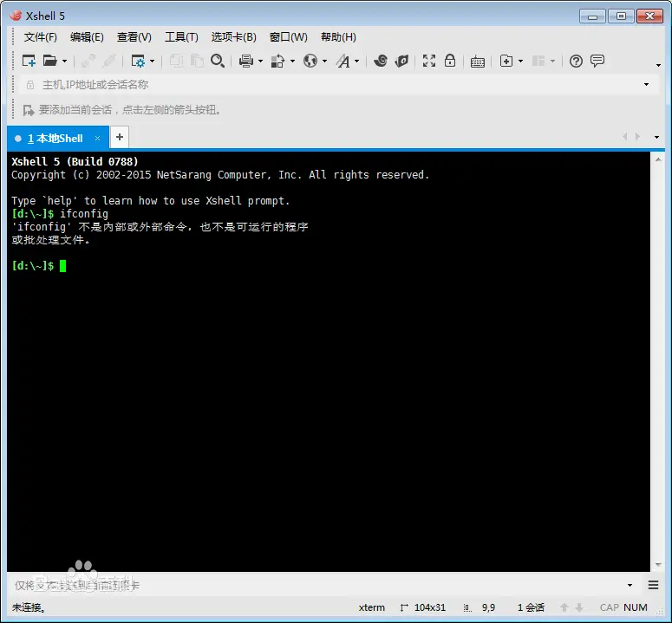Expand the address bar history dropdown
The height and width of the screenshot is (623, 672).
pyautogui.click(x=646, y=85)
